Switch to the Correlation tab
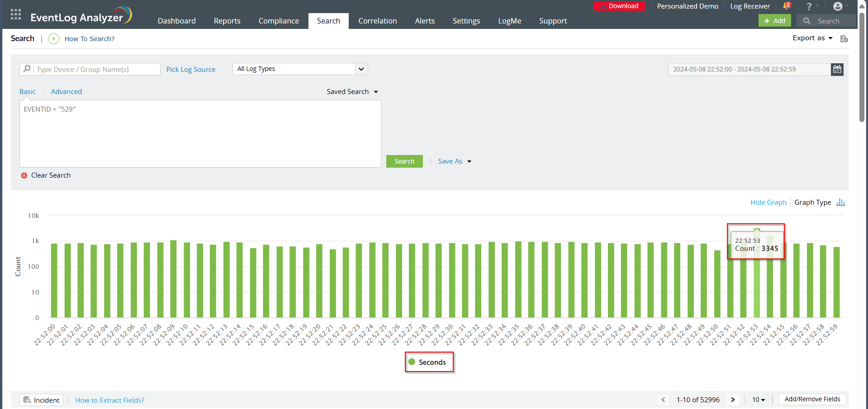This screenshot has height=409, width=868. click(x=377, y=21)
